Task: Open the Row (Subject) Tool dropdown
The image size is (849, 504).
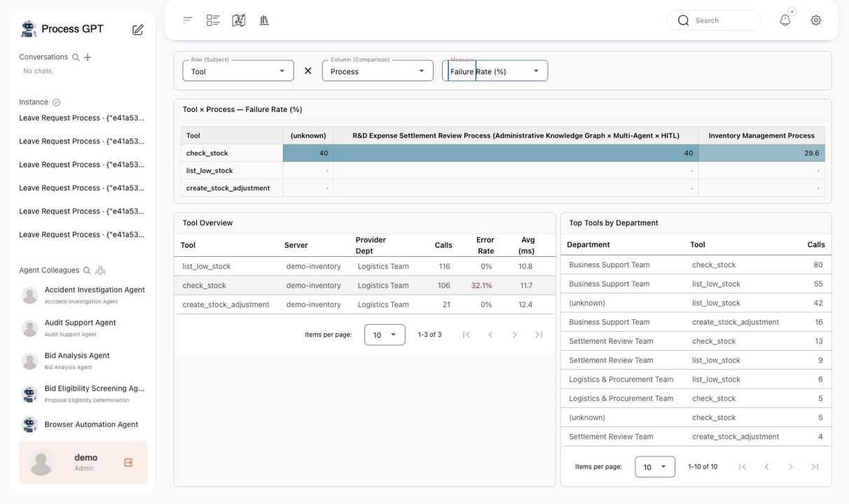Action: click(238, 71)
